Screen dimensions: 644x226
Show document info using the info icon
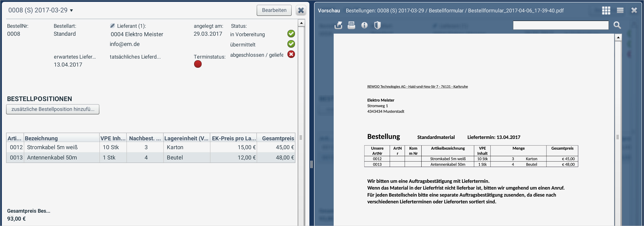click(364, 25)
